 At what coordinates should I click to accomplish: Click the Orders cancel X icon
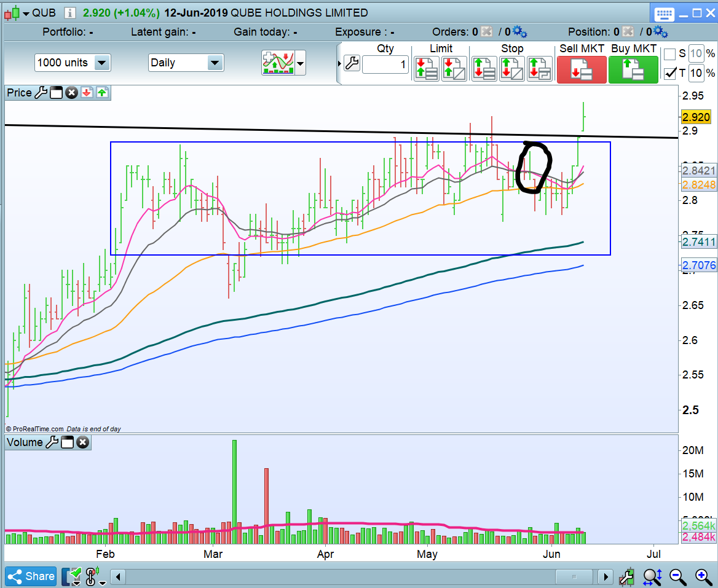coord(487,31)
